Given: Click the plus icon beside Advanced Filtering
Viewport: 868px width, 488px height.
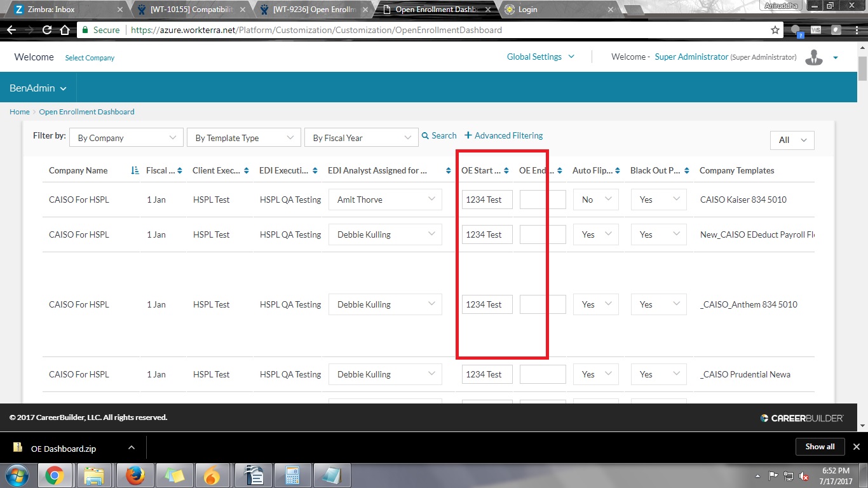Looking at the screenshot, I should coord(468,135).
